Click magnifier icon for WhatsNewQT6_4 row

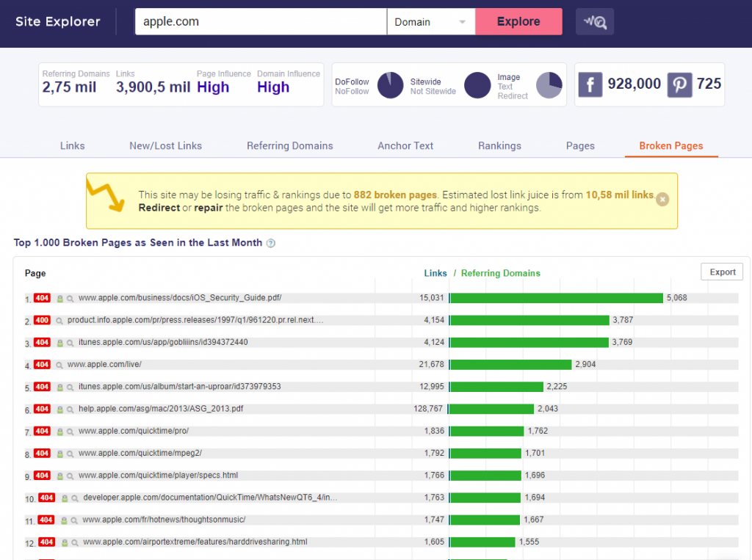pos(75,498)
